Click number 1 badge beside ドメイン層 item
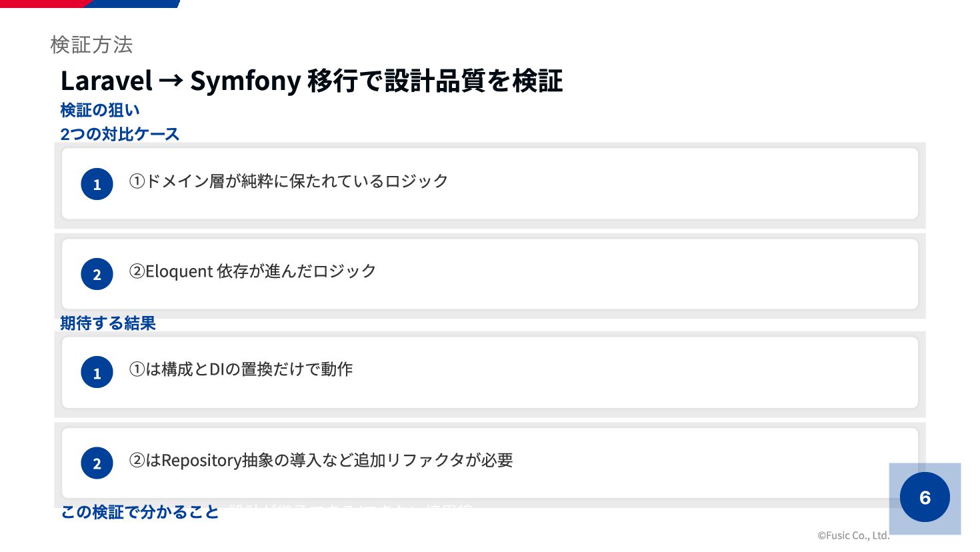The height and width of the screenshot is (552, 980). 97,184
